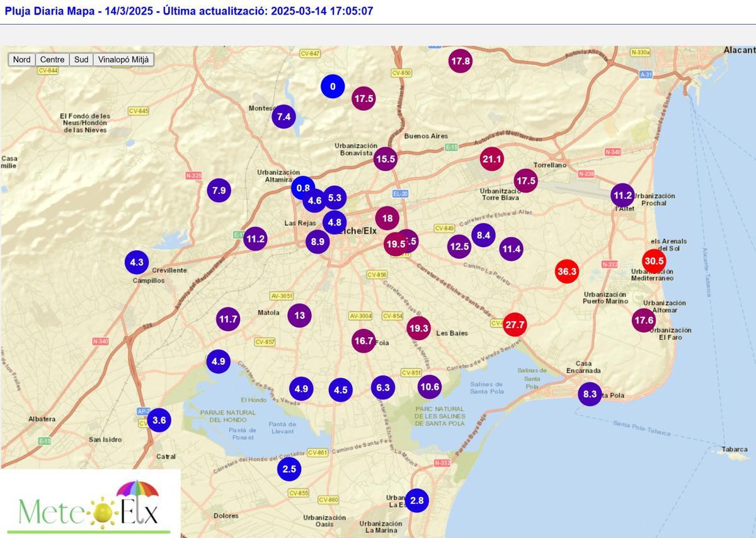The height and width of the screenshot is (538, 756).
Task: Switch map to Sud zone
Action: [81, 60]
